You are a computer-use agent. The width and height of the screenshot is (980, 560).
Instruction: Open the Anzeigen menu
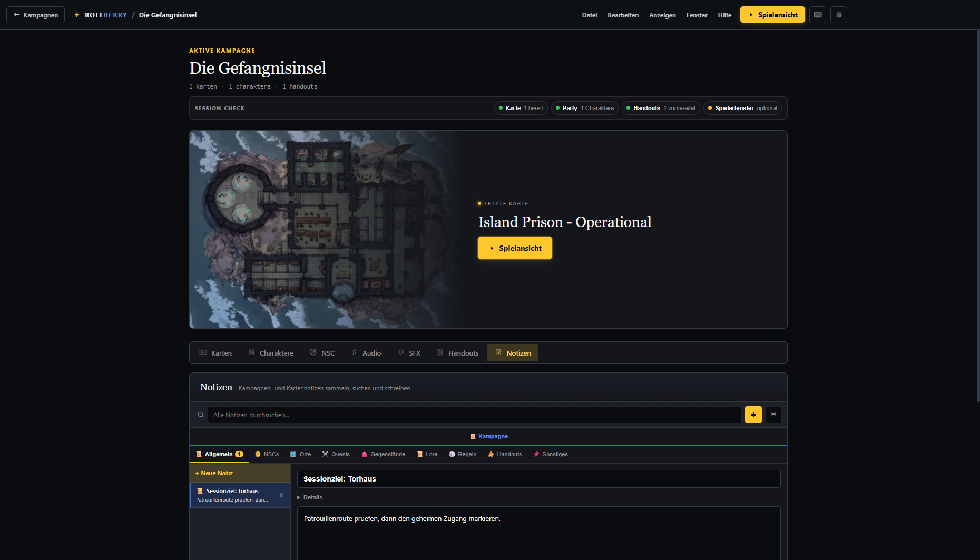pos(662,15)
